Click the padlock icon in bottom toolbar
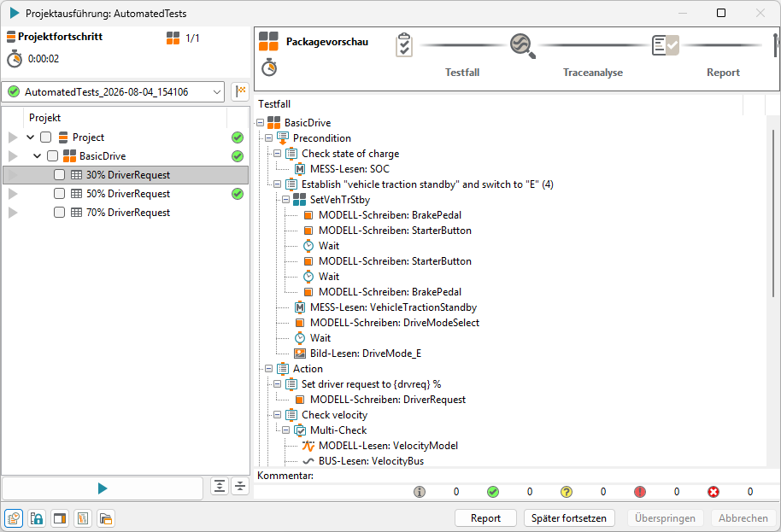The image size is (781, 532). click(x=37, y=518)
